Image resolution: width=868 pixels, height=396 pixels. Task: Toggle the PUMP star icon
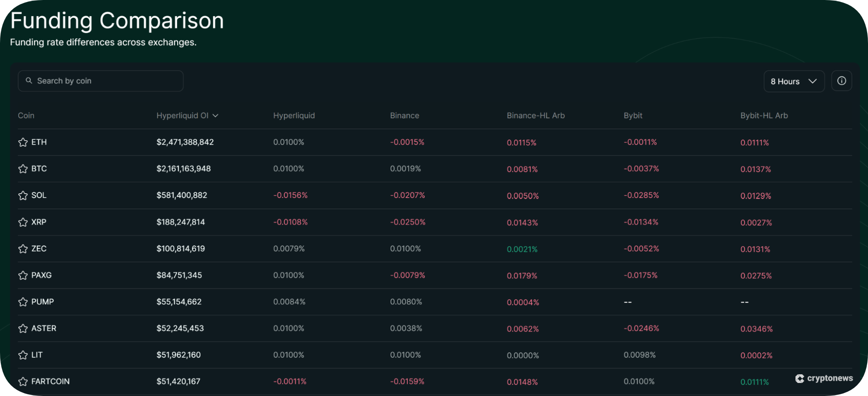(23, 302)
